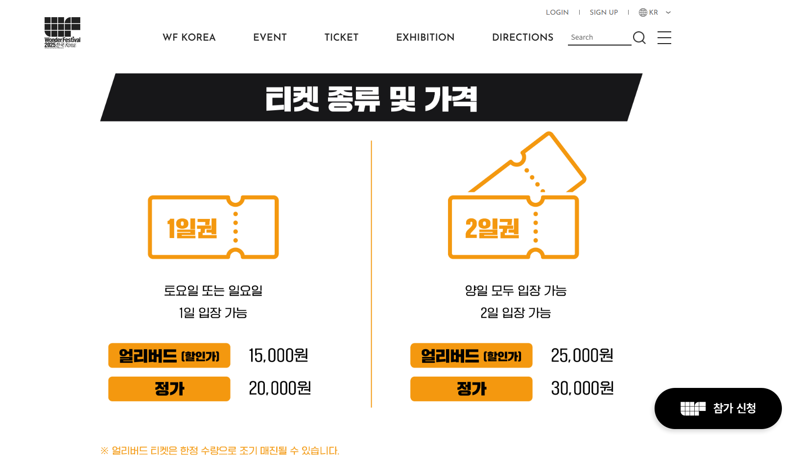
Task: Open the EVENT menu
Action: pos(270,37)
